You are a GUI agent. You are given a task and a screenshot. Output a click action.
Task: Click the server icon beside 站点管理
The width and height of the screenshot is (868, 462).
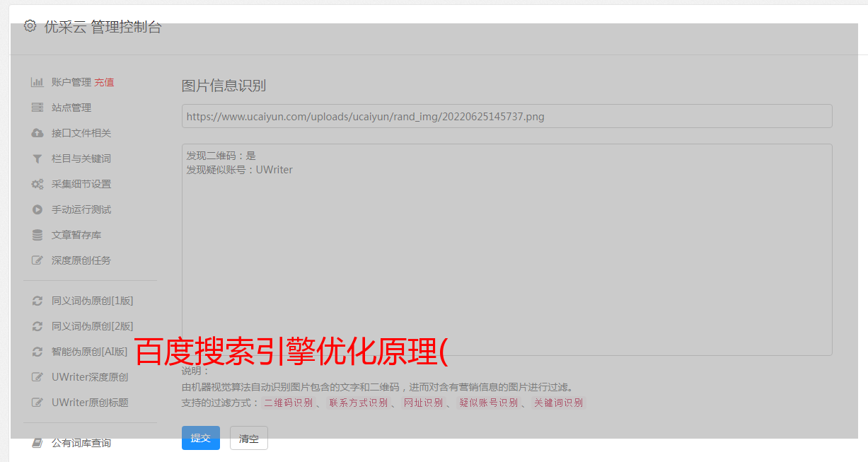[x=37, y=108]
